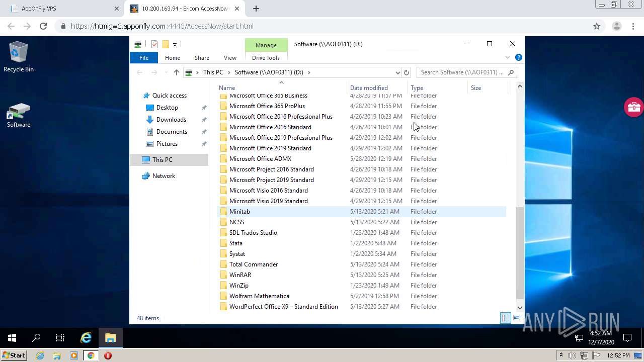This screenshot has width=644, height=362.
Task: Switch to the Share ribbon tab
Action: [x=202, y=58]
